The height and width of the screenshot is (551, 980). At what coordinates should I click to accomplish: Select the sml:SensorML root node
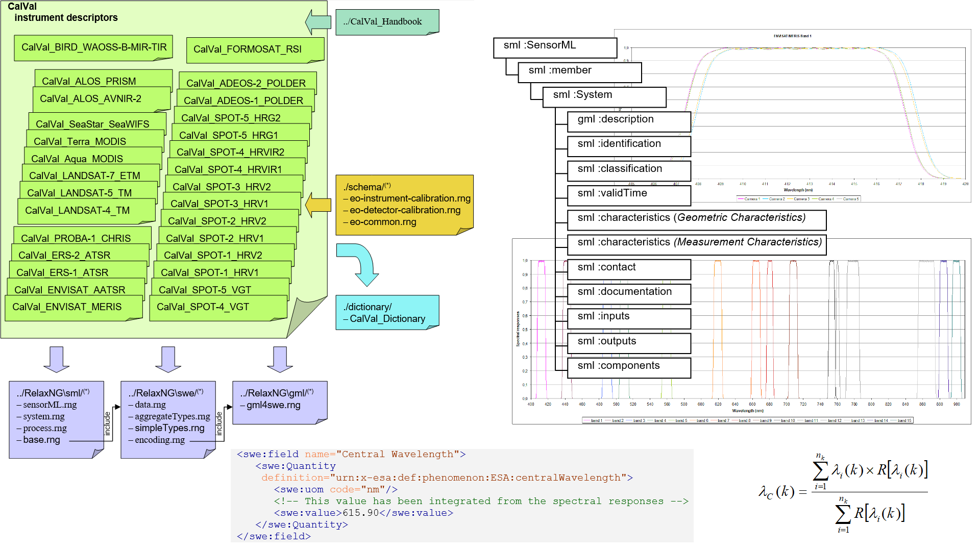pos(555,48)
